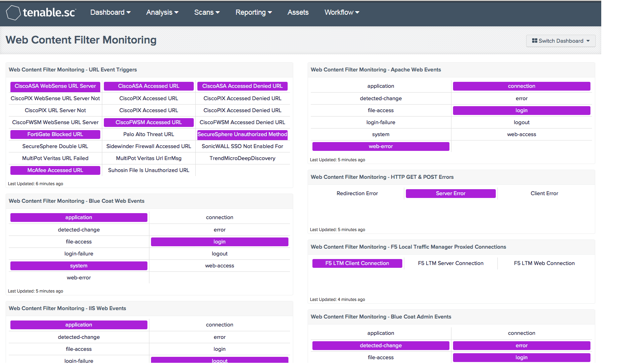The width and height of the screenshot is (636, 364).
Task: Click the Palo Alto Threat URL cell
Action: (x=149, y=135)
